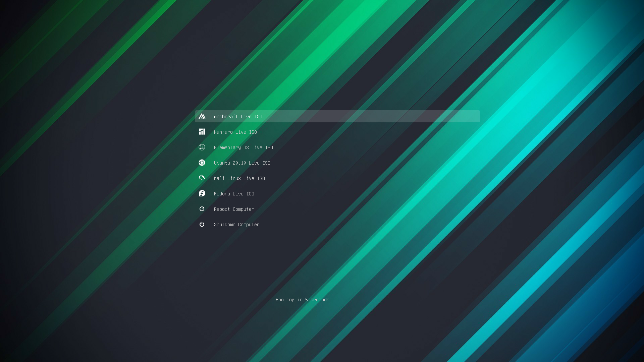Select Manjaro Live ISO entry
Screen dimensions: 644x362
point(235,132)
